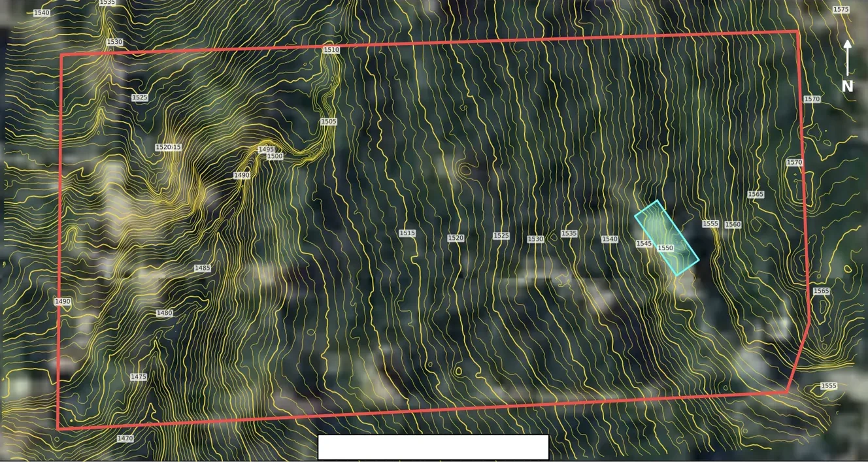Viewport: 868px width, 462px height.
Task: Select the 1545 elevation label
Action: 644,244
